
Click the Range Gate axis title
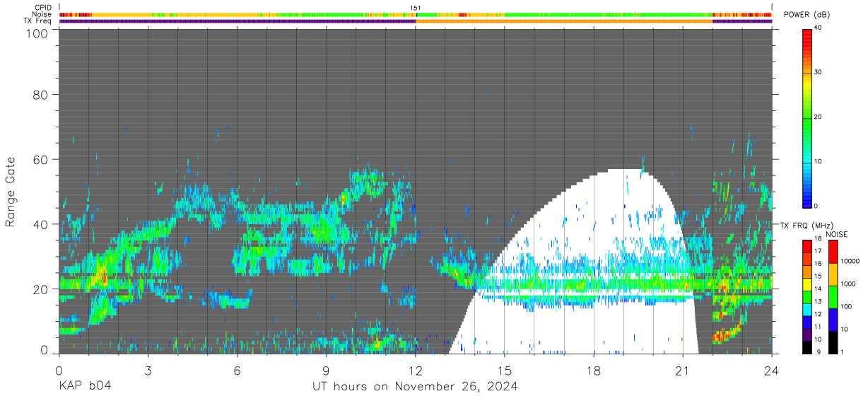11,192
